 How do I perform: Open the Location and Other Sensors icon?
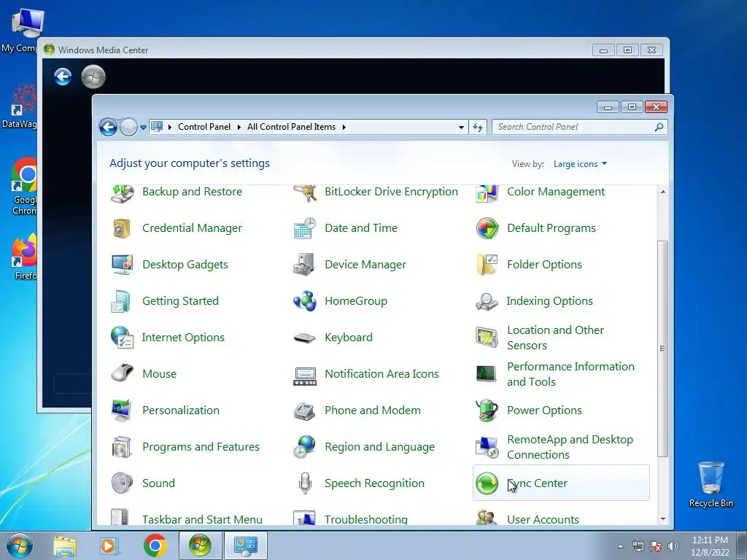tap(487, 338)
